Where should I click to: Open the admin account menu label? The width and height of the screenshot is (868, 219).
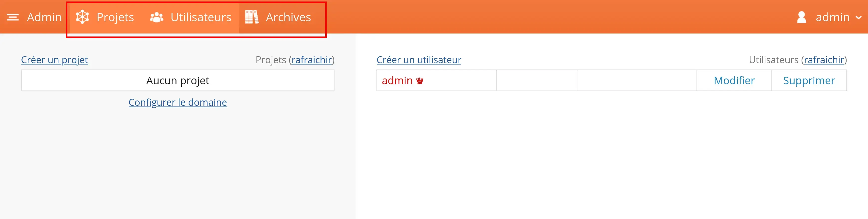[x=832, y=17]
